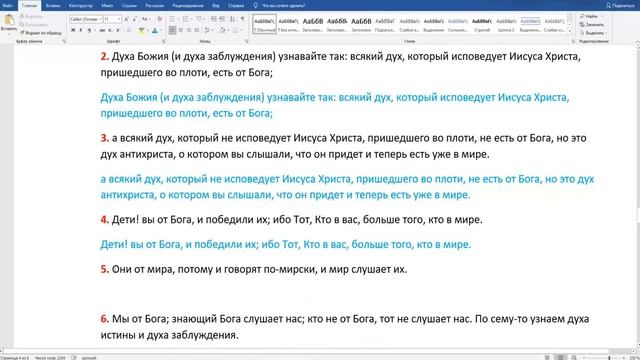This screenshot has width=640, height=360.
Task: Click the Shading paint bucket icon
Action: (x=222, y=31)
